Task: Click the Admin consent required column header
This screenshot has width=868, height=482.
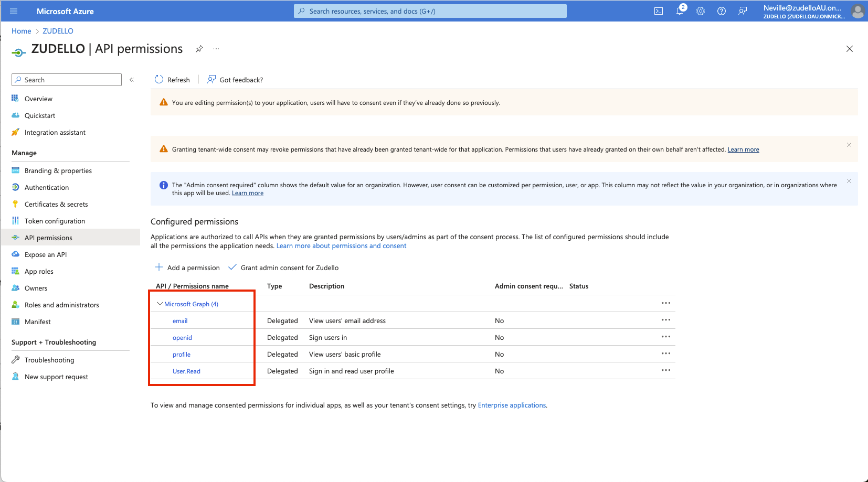Action: (528, 286)
